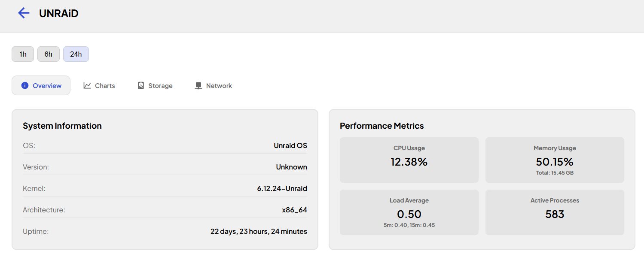This screenshot has height=269, width=644.
Task: Click the Overview info circle icon
Action: click(25, 85)
